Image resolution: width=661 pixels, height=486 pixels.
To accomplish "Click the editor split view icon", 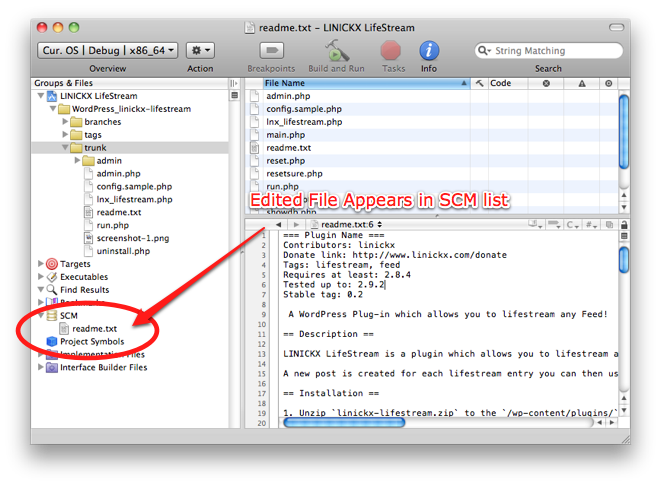I will (624, 236).
